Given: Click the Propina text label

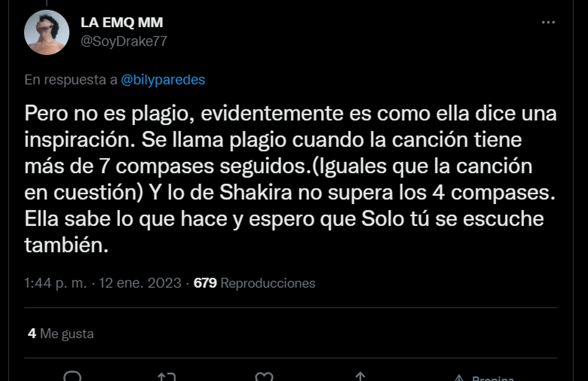Looking at the screenshot, I should 493,378.
